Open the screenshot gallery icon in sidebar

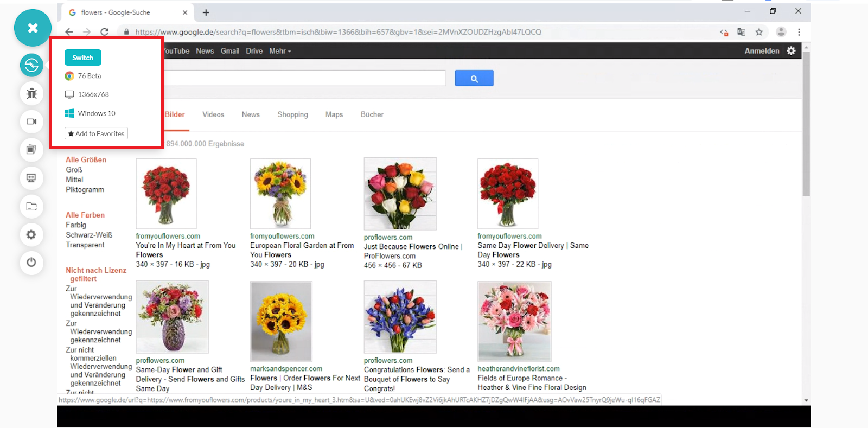point(31,150)
